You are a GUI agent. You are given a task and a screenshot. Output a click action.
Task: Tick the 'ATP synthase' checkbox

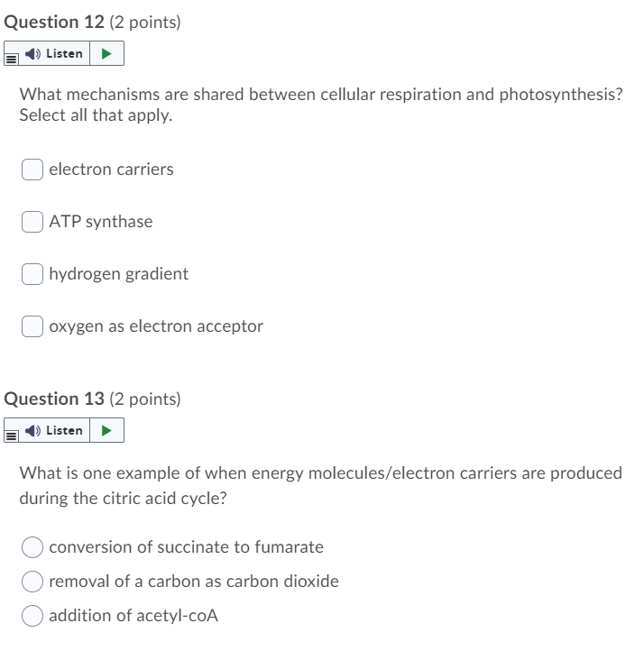coord(32,222)
